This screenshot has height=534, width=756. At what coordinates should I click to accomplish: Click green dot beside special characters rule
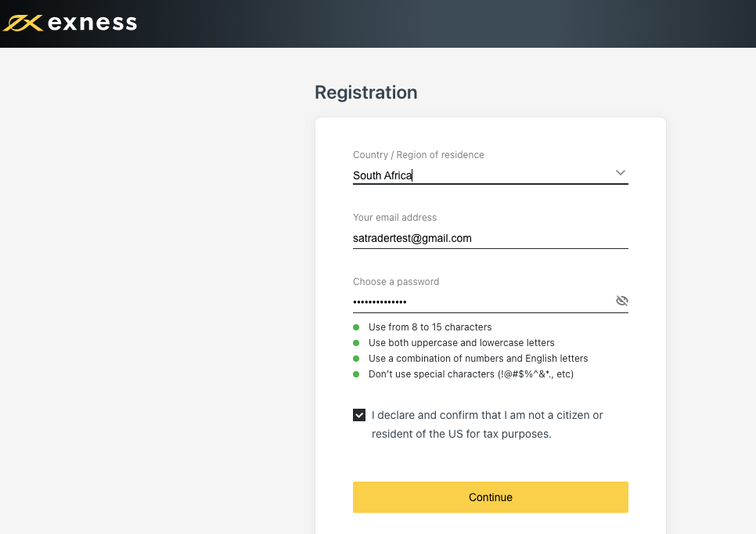click(356, 374)
